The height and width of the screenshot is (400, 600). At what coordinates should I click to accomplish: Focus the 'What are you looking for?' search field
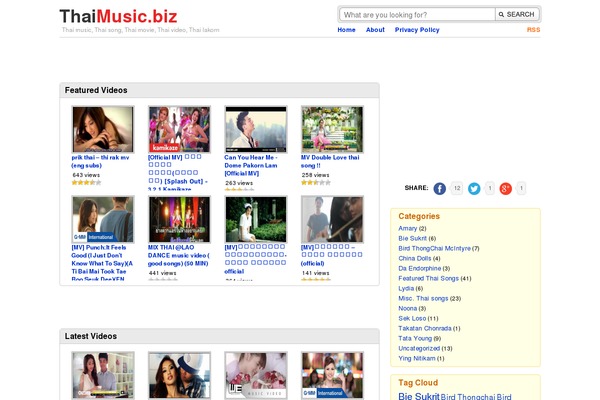point(417,15)
